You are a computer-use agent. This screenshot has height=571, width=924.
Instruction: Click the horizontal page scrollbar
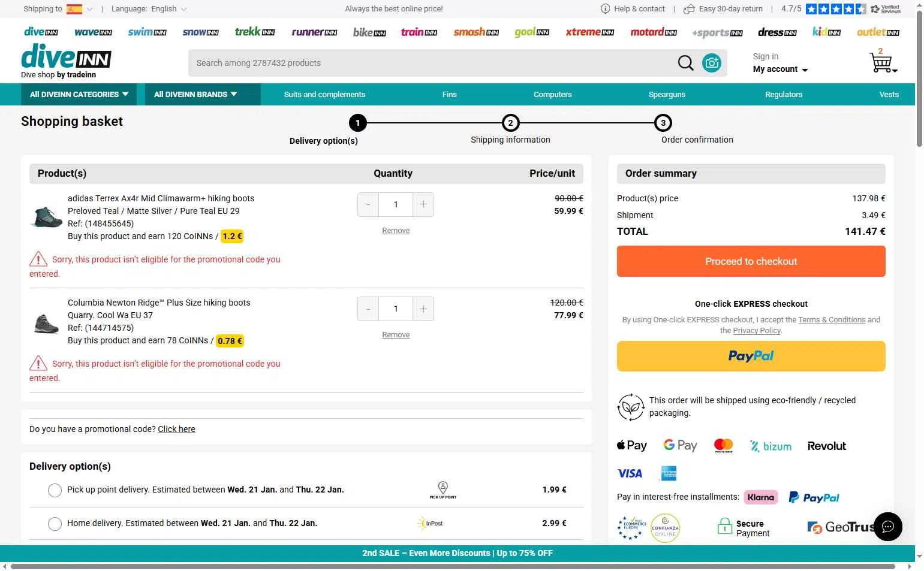coord(453,566)
